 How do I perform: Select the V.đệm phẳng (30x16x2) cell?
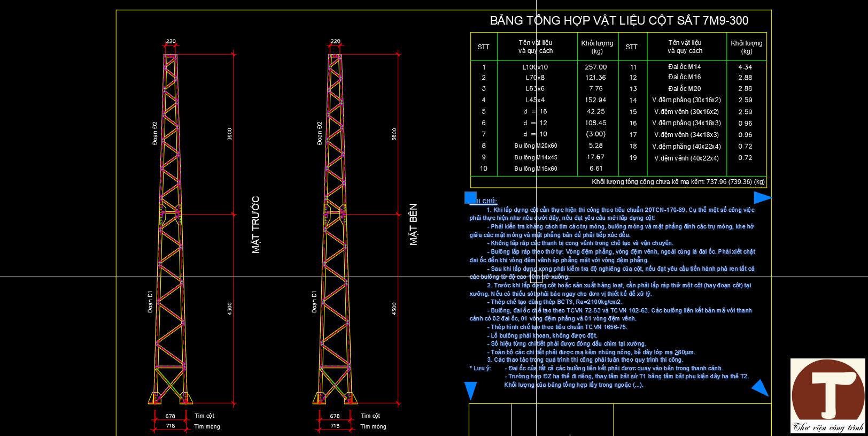(x=687, y=100)
